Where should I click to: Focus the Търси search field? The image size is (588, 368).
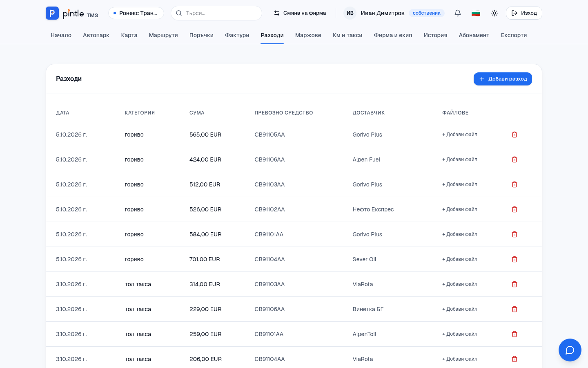(216, 13)
